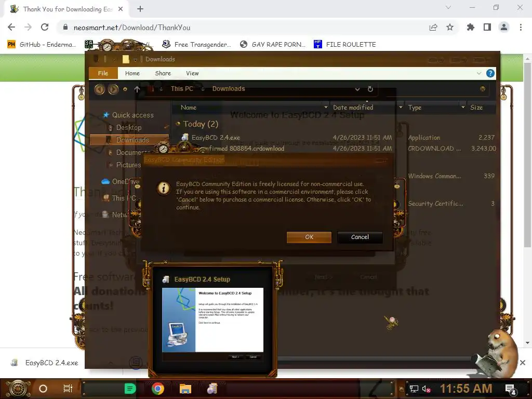Screen dimensions: 532x399
Task: Open Cortana search circle on taskbar
Action: click(43, 389)
